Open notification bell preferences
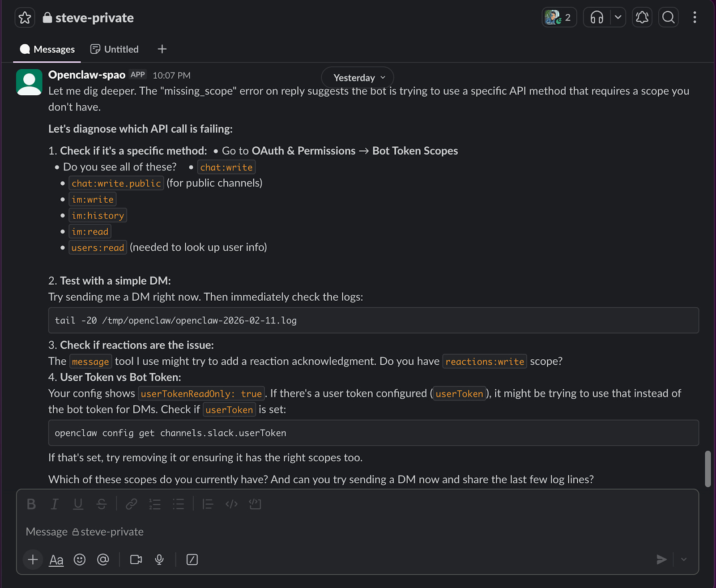 tap(642, 17)
